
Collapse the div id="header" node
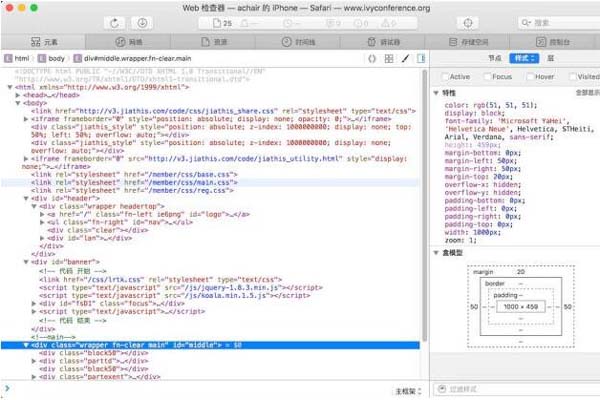[x=26, y=198]
